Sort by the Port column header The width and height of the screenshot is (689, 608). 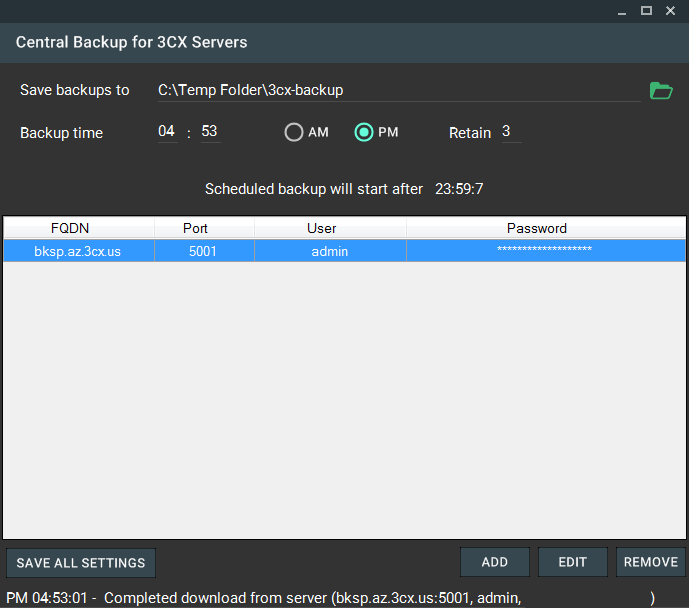(x=204, y=228)
